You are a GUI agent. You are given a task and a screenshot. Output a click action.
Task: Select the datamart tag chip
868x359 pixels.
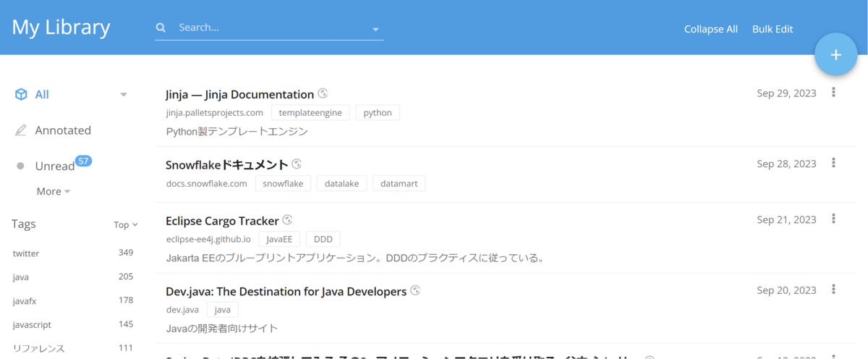click(399, 184)
